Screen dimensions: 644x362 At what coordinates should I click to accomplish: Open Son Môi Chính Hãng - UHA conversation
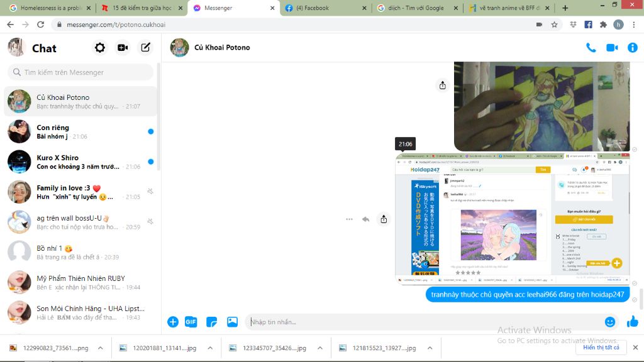tap(80, 313)
